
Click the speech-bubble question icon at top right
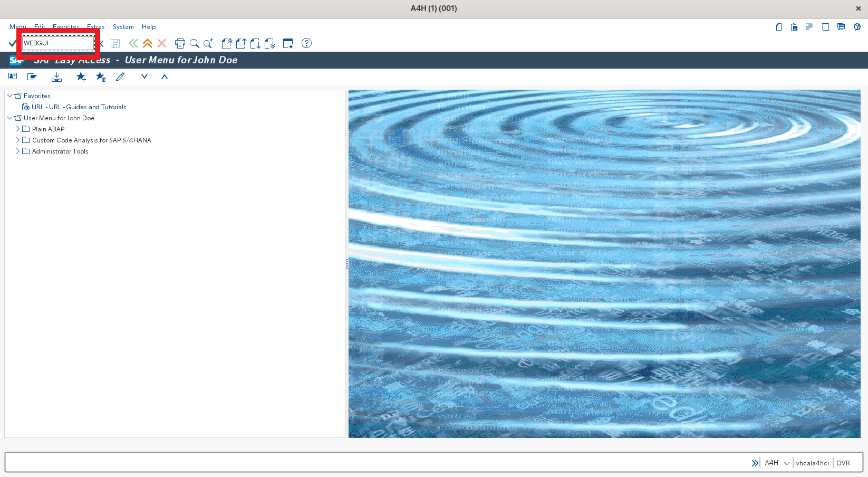[x=857, y=27]
